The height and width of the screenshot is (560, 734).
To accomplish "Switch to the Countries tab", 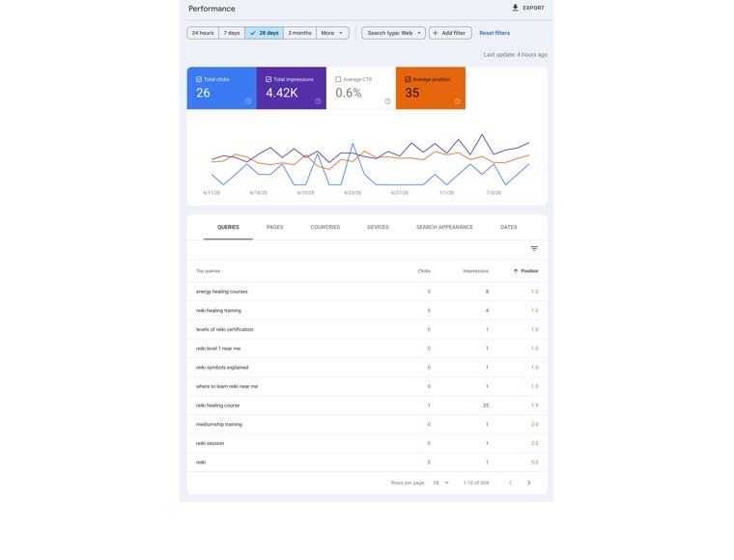I will (325, 227).
